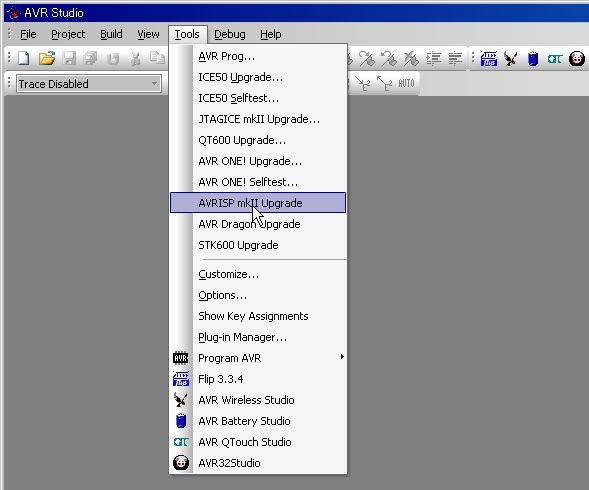Expand the Program AVR submenu arrow
The image size is (589, 490).
(x=342, y=357)
